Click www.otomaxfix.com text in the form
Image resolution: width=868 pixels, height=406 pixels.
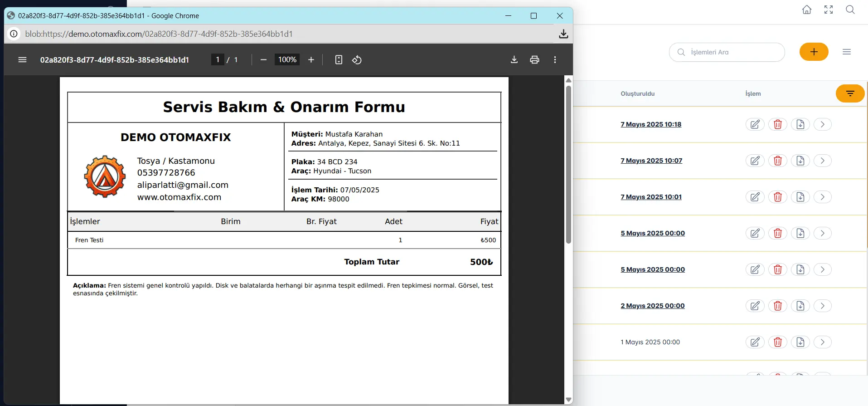[179, 197]
